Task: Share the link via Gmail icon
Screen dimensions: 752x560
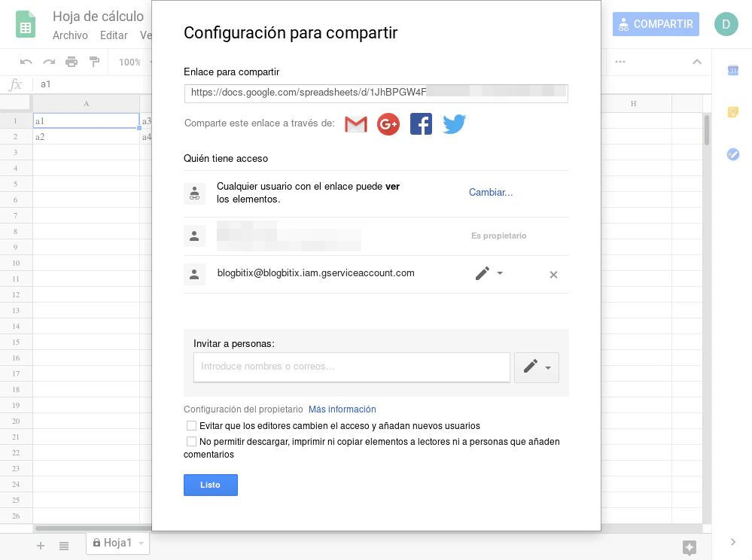Action: pos(356,124)
